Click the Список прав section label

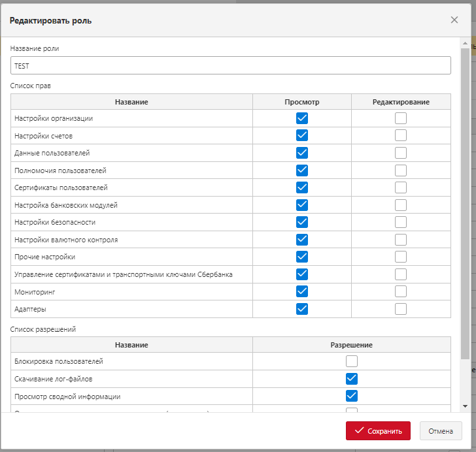(x=30, y=86)
